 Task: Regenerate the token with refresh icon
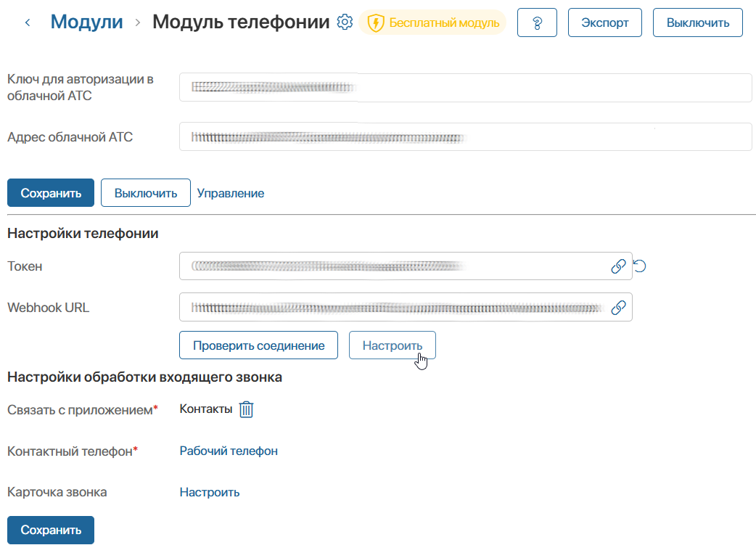pos(640,266)
